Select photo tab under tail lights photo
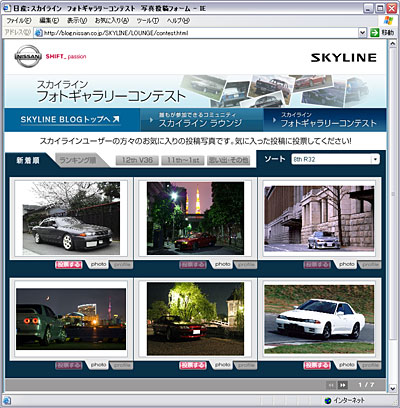The height and width of the screenshot is (408, 400). click(98, 365)
